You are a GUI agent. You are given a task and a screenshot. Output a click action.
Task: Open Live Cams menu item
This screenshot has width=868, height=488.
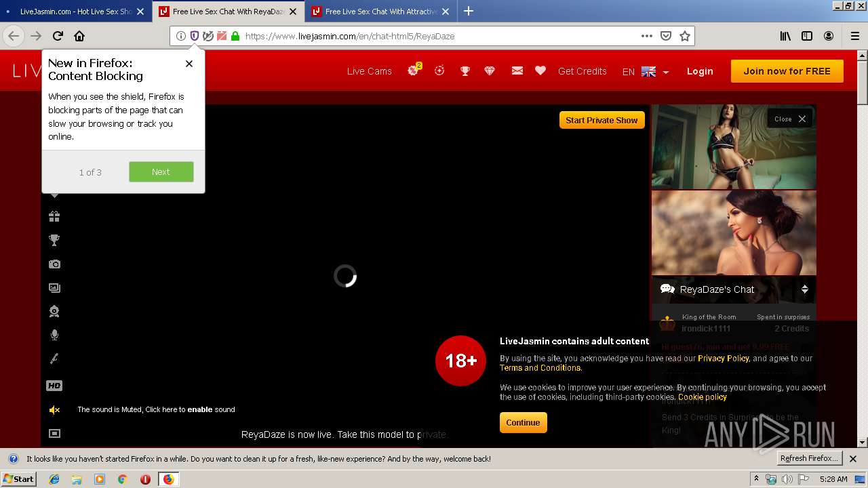pyautogui.click(x=370, y=71)
